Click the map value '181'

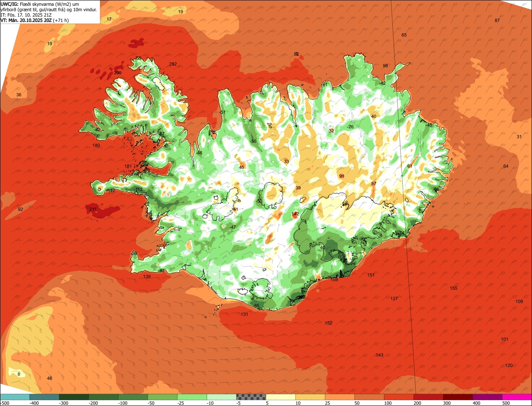coord(128,166)
